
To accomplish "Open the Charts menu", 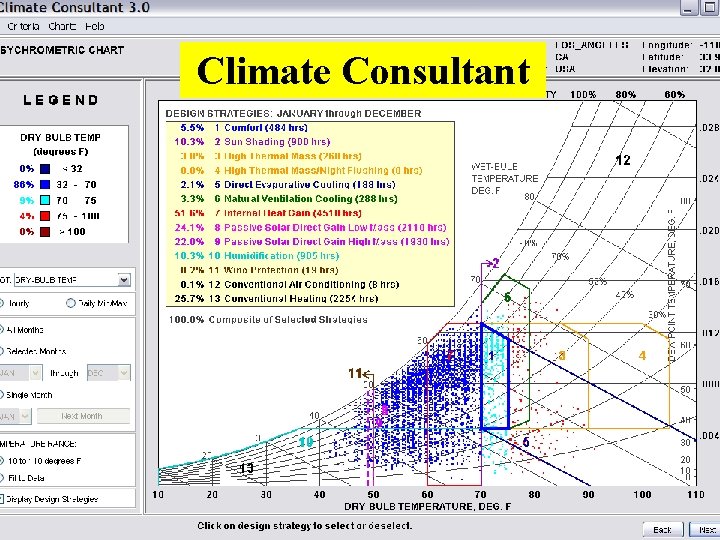I will 62,27.
